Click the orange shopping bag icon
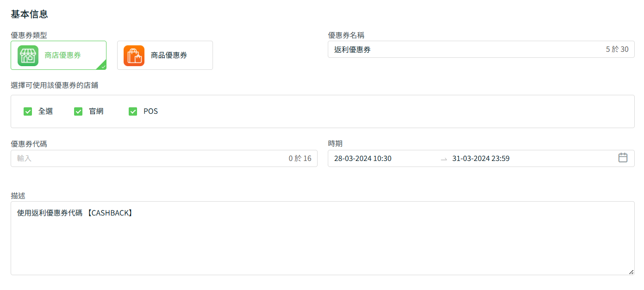 point(134,56)
